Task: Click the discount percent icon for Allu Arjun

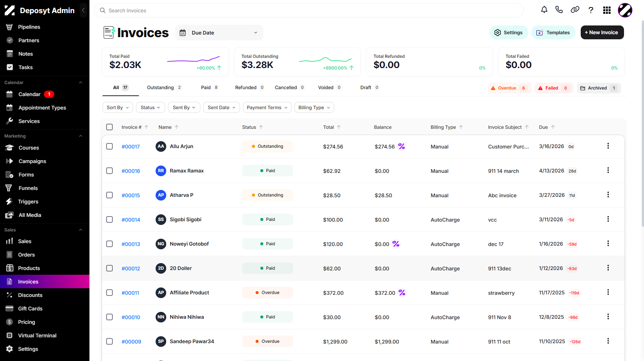Action: (x=401, y=146)
